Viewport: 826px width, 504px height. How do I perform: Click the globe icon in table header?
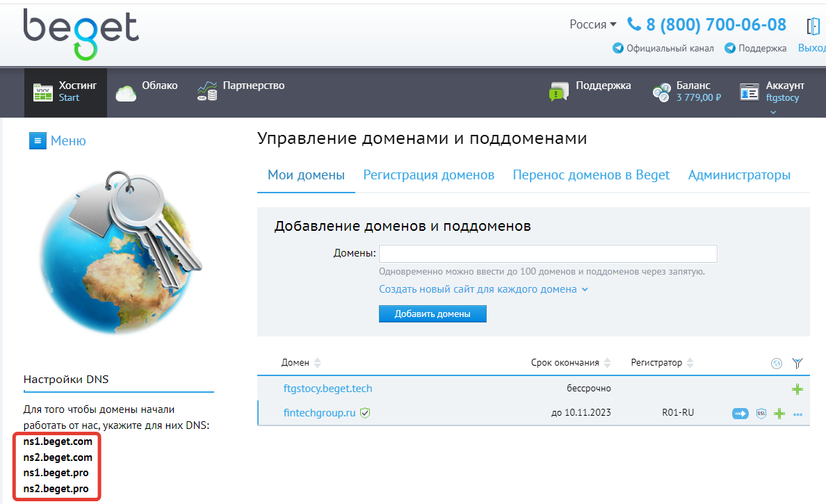(x=777, y=364)
